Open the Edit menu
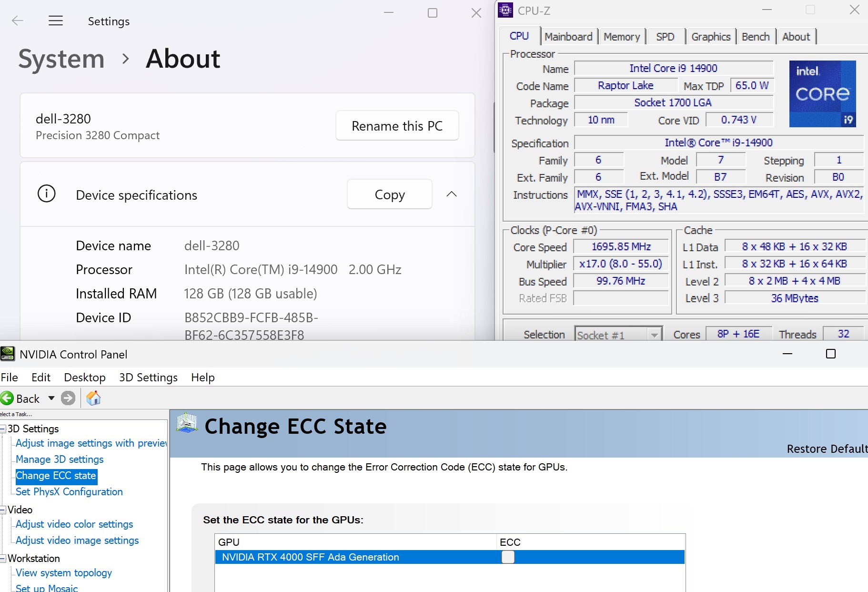Image resolution: width=868 pixels, height=592 pixels. tap(41, 378)
